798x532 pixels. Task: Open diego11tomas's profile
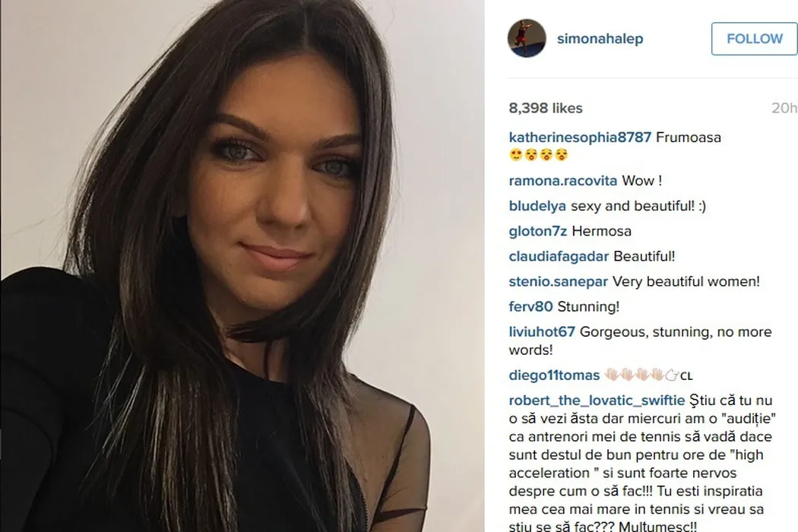(554, 375)
